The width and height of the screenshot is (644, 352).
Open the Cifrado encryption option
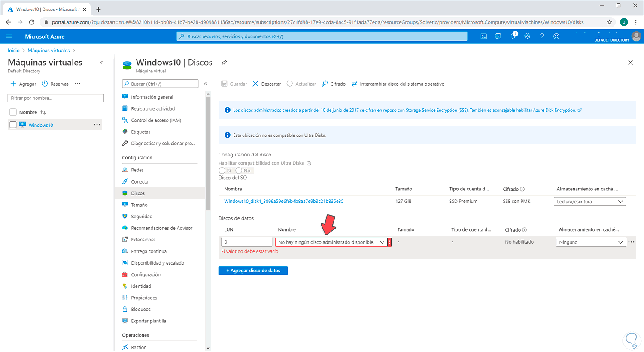(x=334, y=84)
